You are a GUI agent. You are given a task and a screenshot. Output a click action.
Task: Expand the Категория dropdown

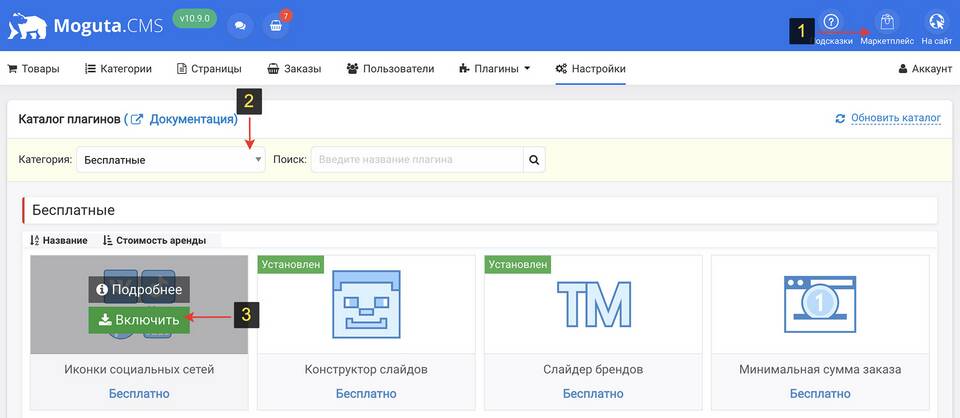coord(171,159)
